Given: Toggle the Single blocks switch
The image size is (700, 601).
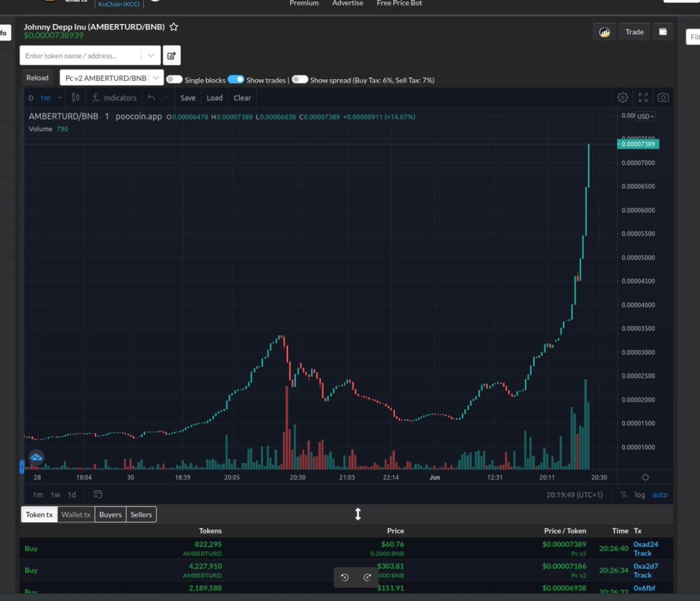Looking at the screenshot, I should (x=174, y=79).
